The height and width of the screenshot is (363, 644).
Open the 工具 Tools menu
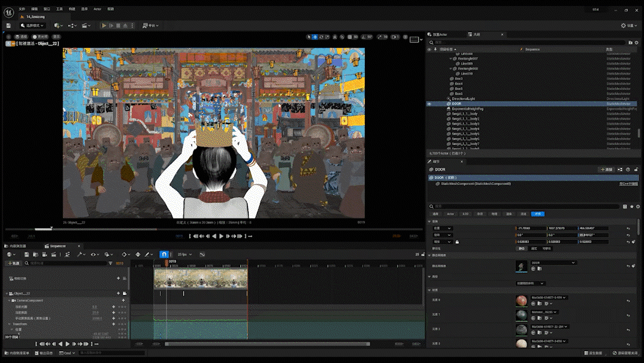click(x=60, y=8)
